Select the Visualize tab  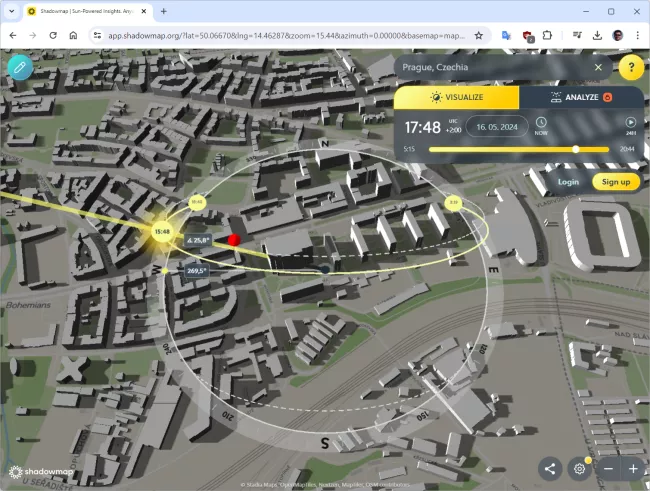[x=456, y=97]
